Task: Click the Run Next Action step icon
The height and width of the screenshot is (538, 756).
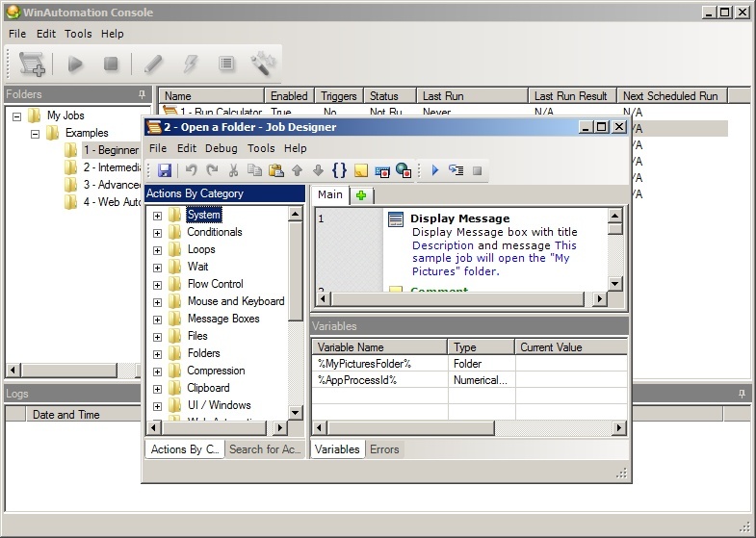Action: tap(456, 170)
